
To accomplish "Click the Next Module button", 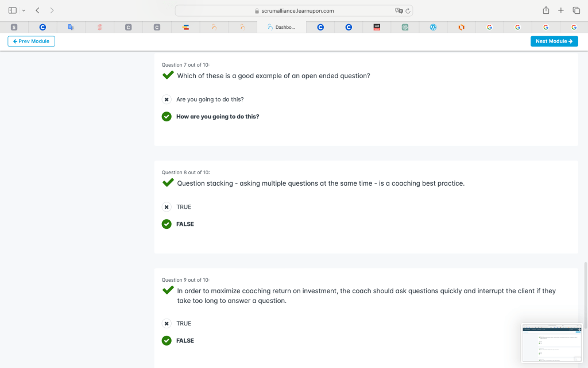I will [554, 41].
